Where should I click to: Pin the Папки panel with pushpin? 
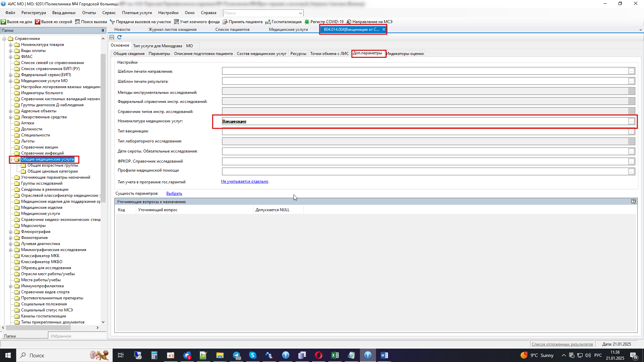tap(103, 31)
